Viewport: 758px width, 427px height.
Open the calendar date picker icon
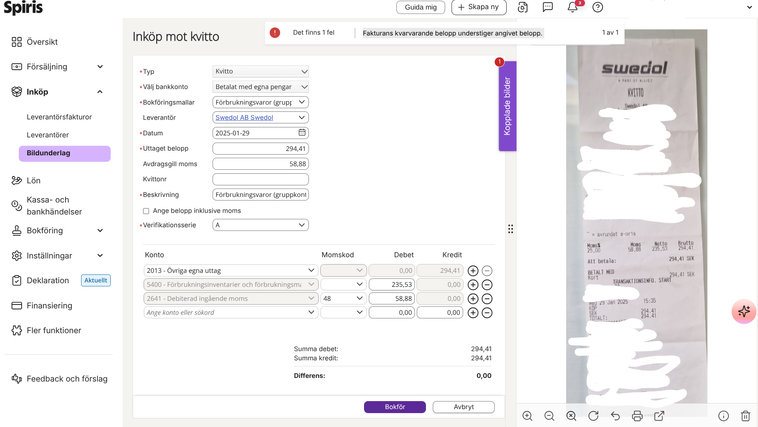(x=302, y=133)
